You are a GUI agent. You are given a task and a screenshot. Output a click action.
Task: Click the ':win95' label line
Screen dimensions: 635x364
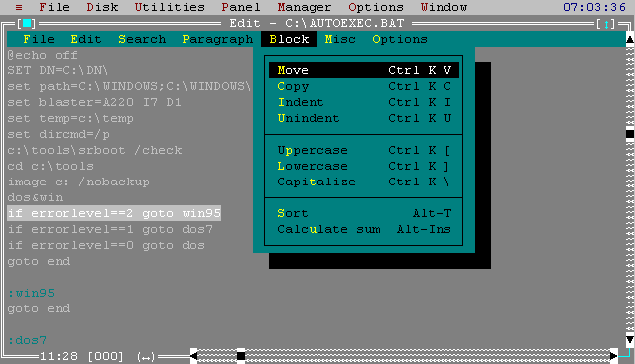coord(31,293)
